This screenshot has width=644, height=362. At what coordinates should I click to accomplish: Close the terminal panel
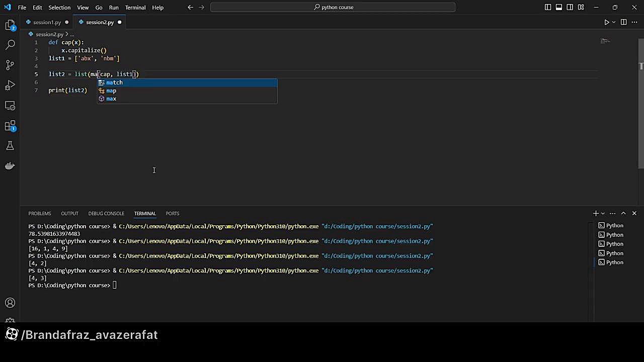[634, 213]
